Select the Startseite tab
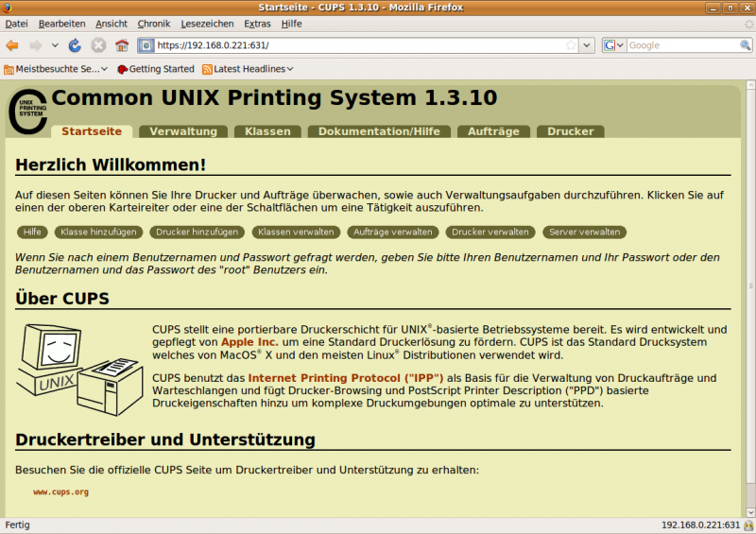This screenshot has width=756, height=534. (92, 131)
